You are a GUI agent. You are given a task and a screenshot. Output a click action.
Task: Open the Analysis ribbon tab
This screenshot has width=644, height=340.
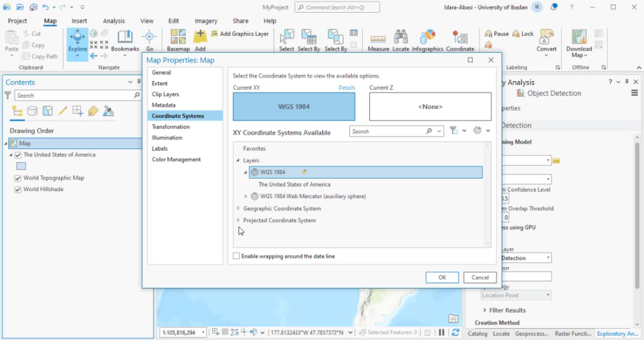pos(114,21)
